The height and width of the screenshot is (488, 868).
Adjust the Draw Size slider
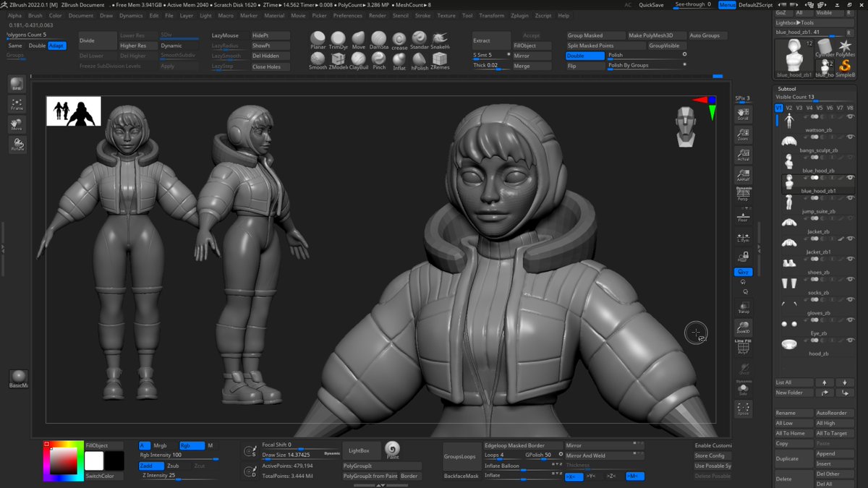click(x=300, y=455)
